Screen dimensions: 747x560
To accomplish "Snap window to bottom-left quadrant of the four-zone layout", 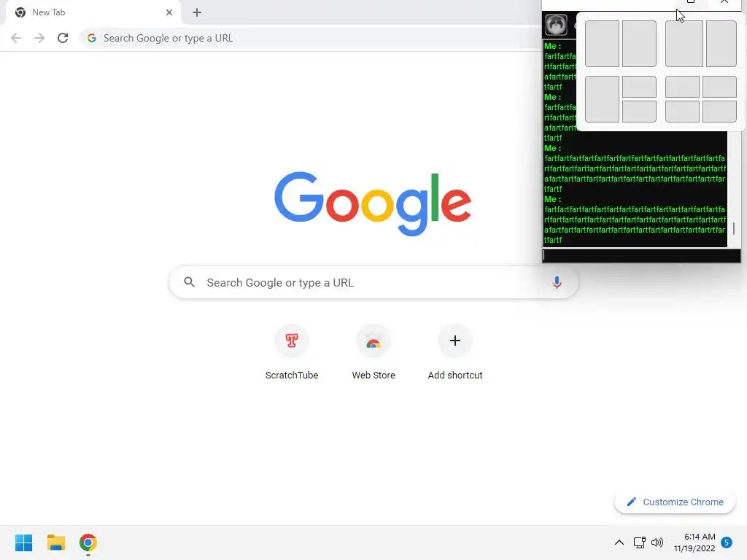I will tap(682, 112).
